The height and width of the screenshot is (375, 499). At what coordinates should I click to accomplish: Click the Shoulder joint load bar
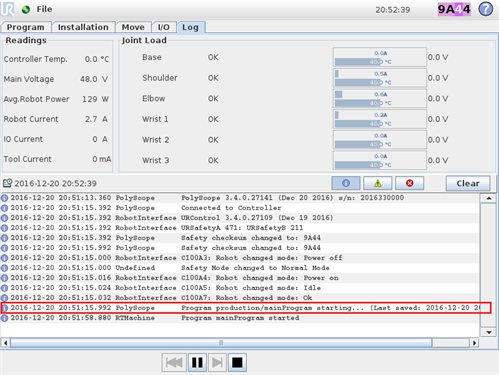(x=380, y=78)
